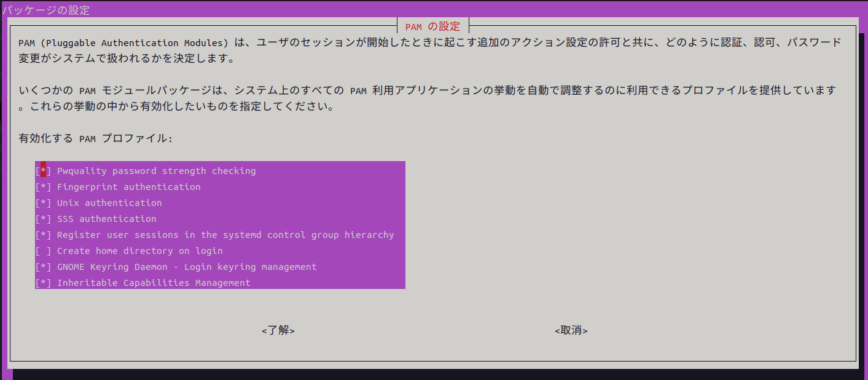Click the 'Unix authentication' profile name
Image resolution: width=868 pixels, height=380 pixels.
(x=109, y=203)
